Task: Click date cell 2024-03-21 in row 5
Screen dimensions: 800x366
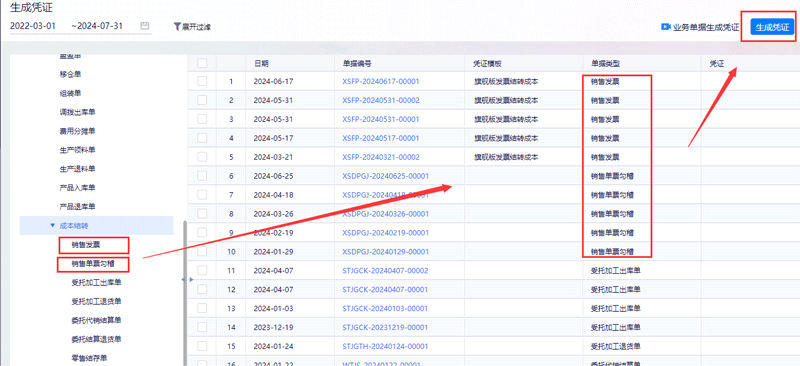Action: click(273, 157)
